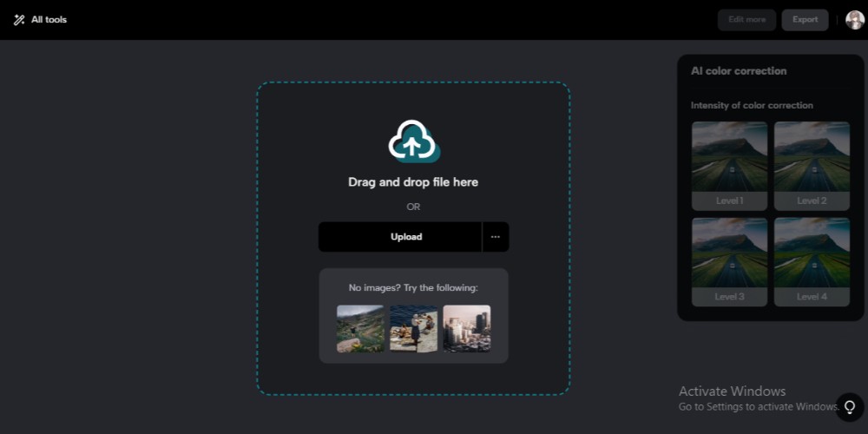Click the Export button
The image size is (868, 434).
[x=805, y=19]
